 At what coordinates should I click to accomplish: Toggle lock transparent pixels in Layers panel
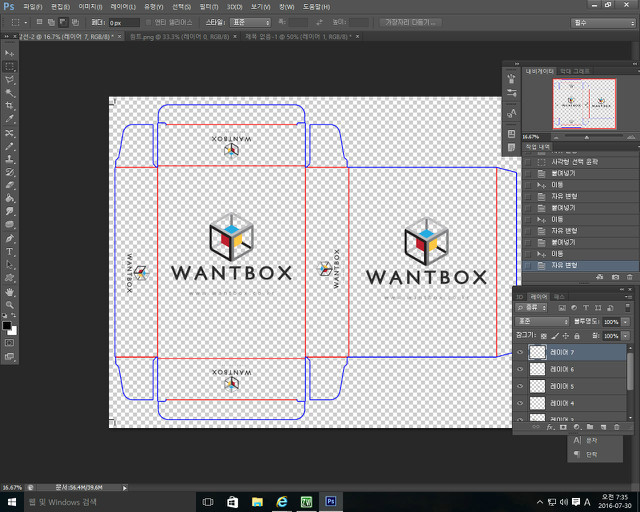[x=544, y=336]
